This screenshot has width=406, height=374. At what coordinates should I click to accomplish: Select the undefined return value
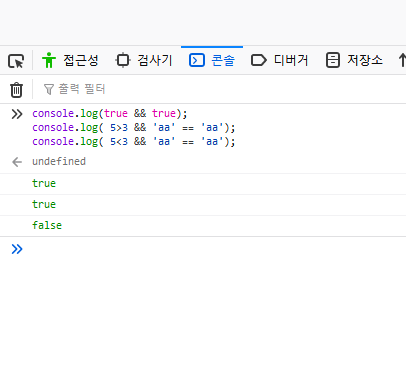[59, 161]
